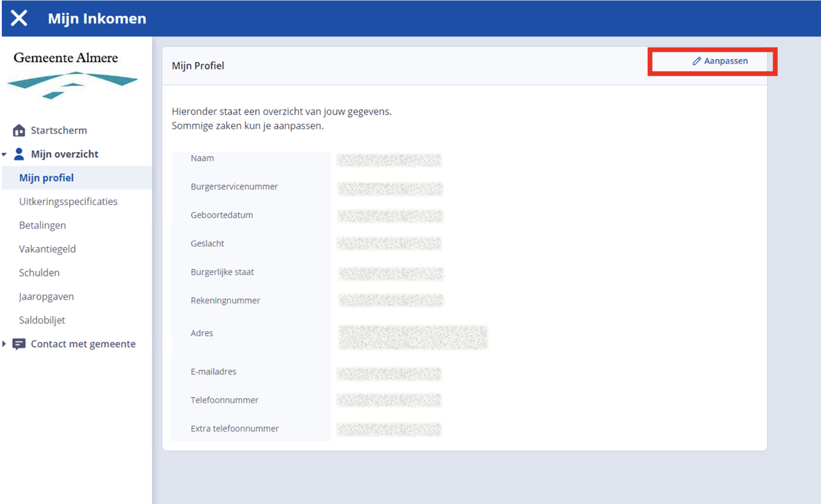The height and width of the screenshot is (504, 821).
Task: Click the Contact met gemeente chat icon
Action: pos(19,344)
